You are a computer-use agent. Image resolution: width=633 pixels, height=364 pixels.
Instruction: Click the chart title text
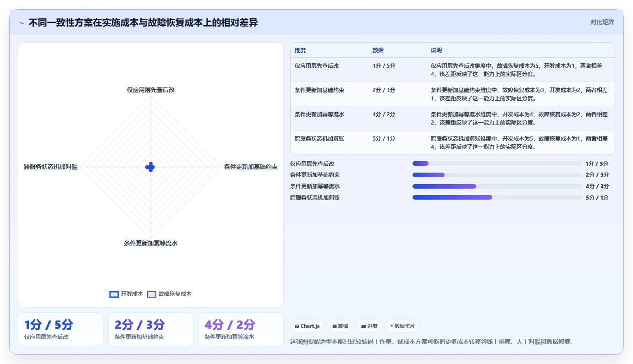click(143, 22)
